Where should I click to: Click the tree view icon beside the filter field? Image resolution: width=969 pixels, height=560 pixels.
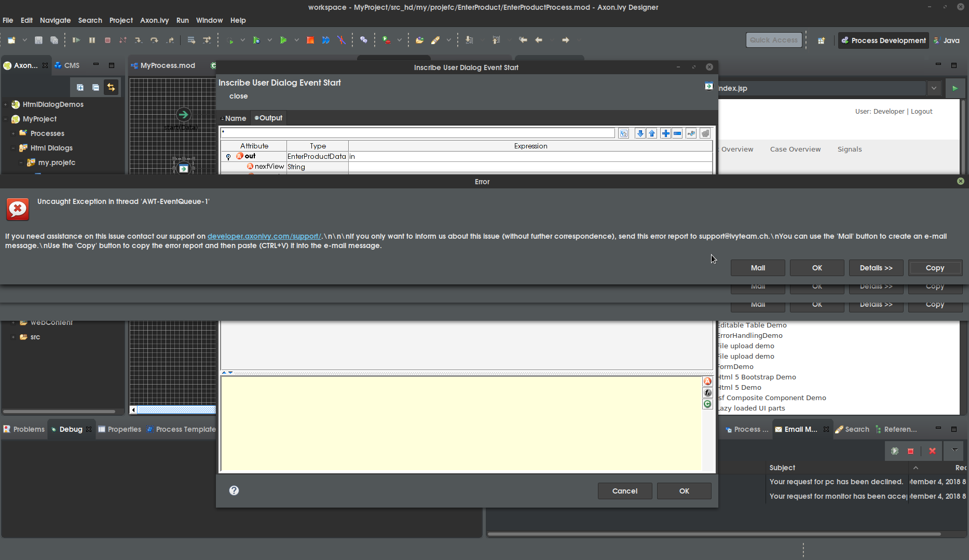[x=624, y=133]
